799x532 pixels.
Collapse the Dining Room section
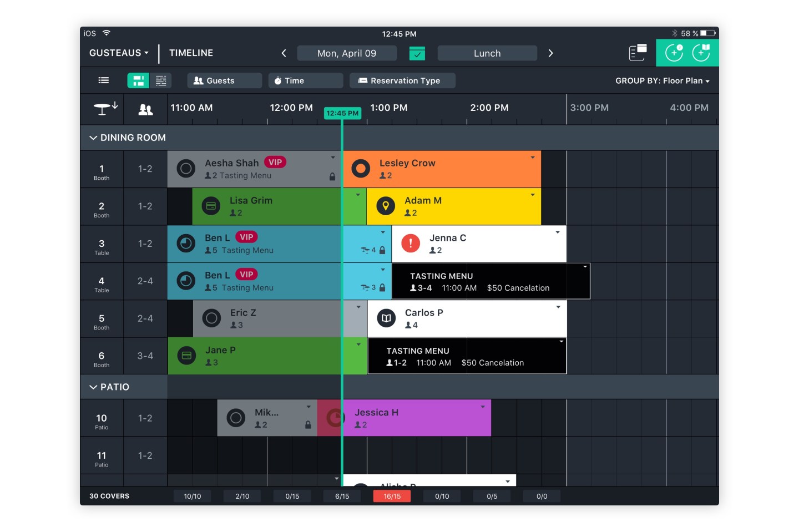pos(93,138)
